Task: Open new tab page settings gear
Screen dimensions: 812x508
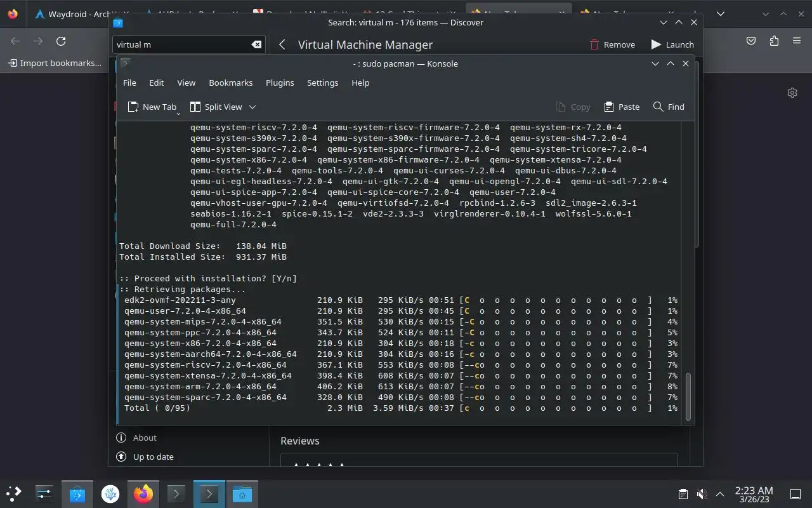Action: click(792, 93)
